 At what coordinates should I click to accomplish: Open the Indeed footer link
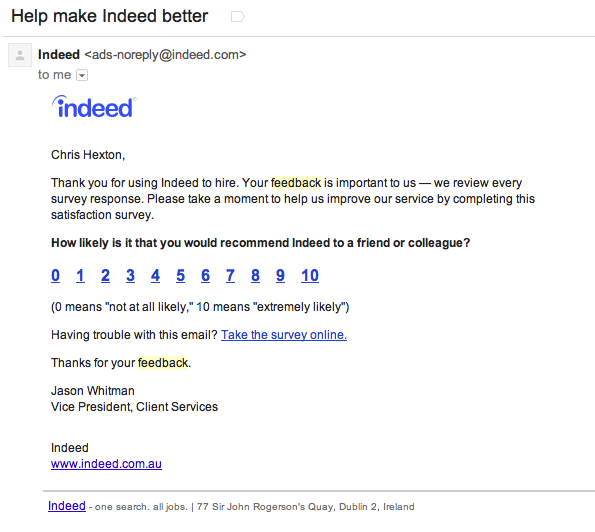tap(67, 506)
